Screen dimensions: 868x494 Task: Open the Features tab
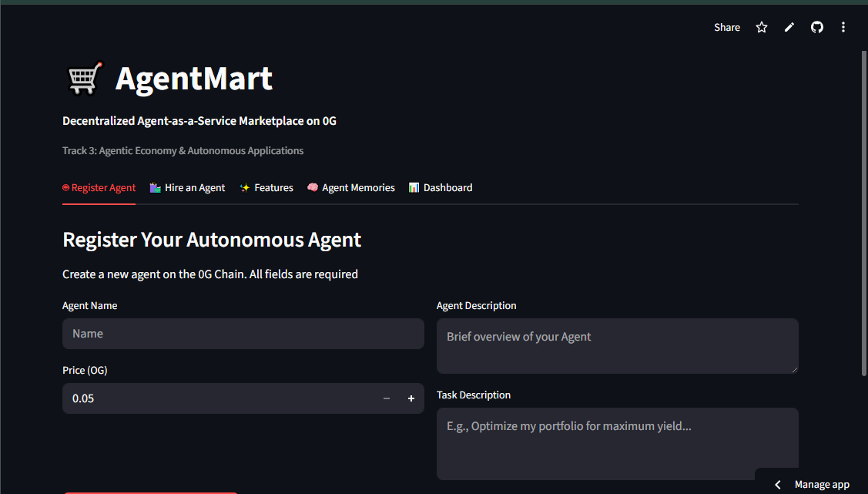pyautogui.click(x=266, y=188)
